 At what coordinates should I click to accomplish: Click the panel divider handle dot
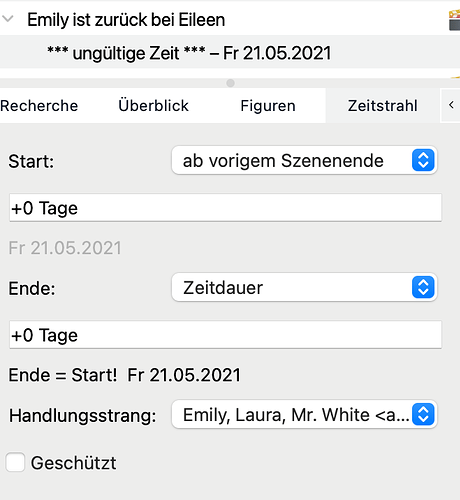click(x=230, y=83)
